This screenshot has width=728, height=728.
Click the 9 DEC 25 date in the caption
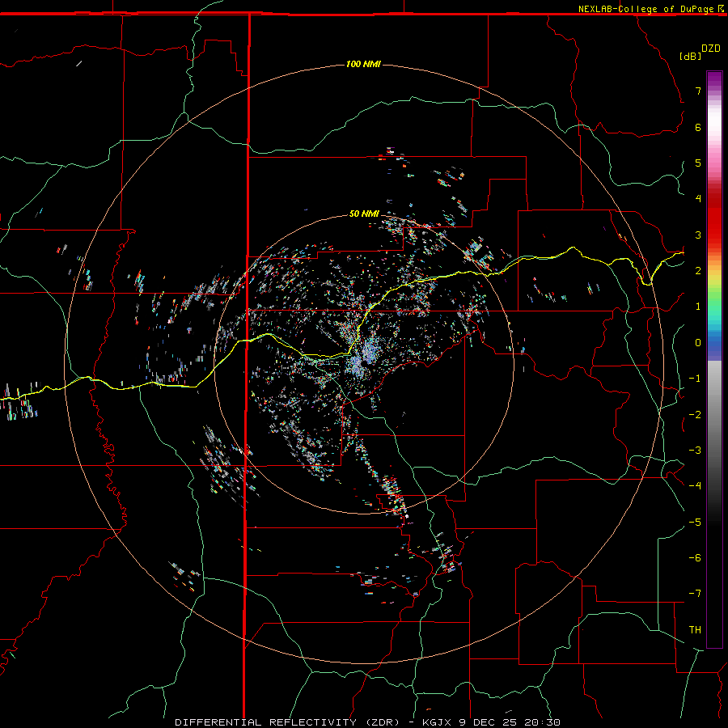(x=486, y=722)
